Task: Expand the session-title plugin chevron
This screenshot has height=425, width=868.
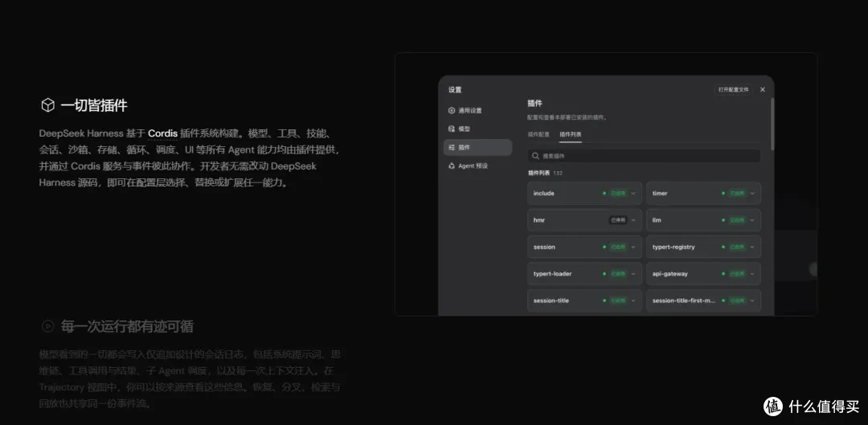Action: [633, 300]
